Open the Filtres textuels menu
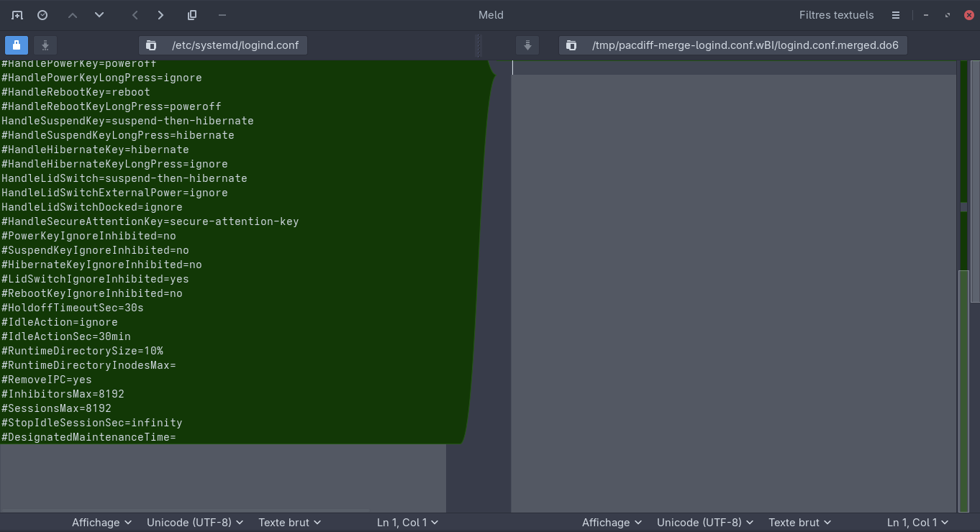 click(836, 15)
